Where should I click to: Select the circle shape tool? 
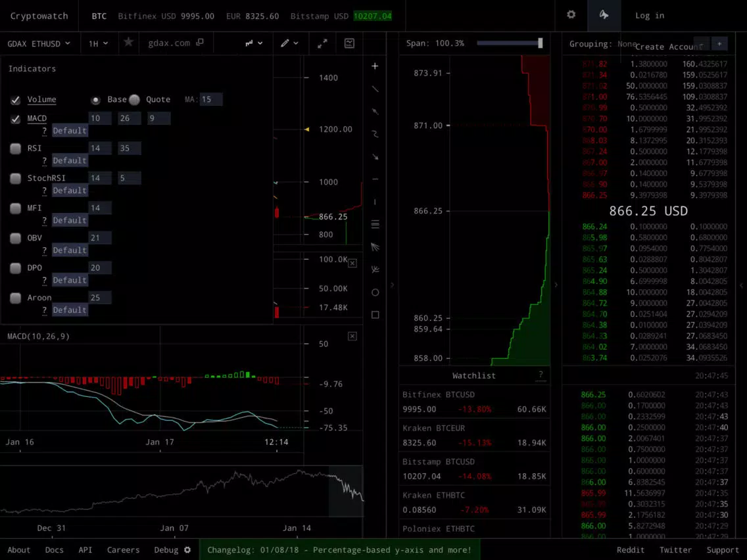click(375, 292)
